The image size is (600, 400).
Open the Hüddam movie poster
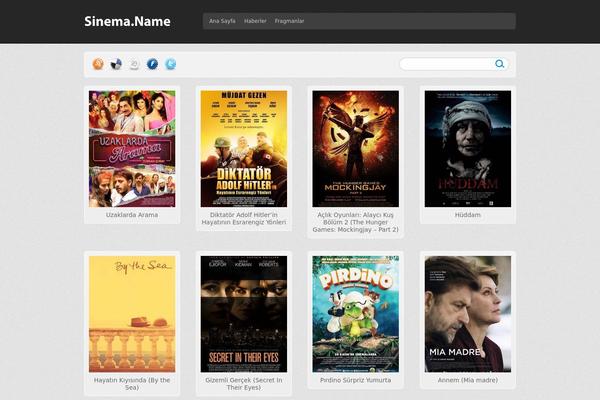tap(468, 149)
